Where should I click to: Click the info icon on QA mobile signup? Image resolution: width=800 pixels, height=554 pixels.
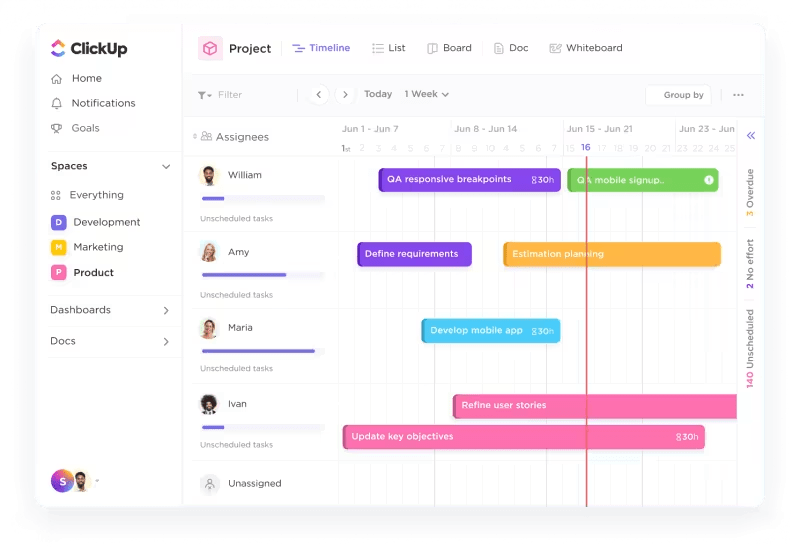pos(709,180)
